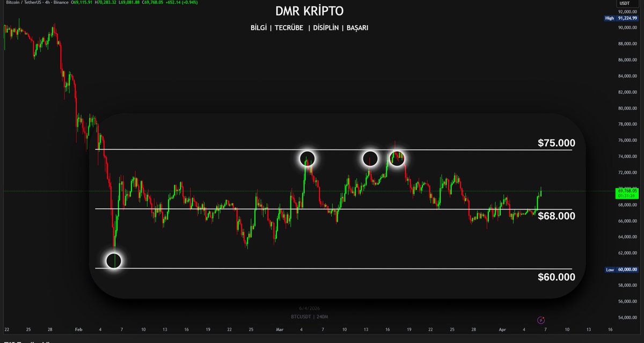Click the purple lightning bolt event icon
This screenshot has height=343, width=644.
pos(541,319)
